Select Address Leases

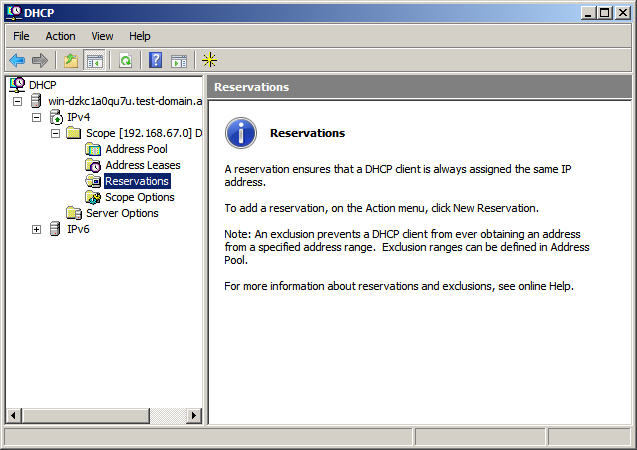click(143, 165)
